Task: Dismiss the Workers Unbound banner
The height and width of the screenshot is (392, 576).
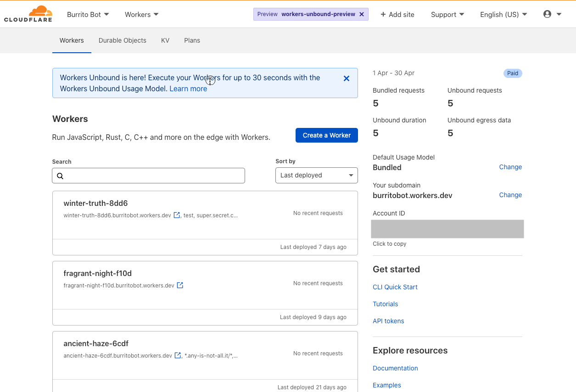Action: (347, 78)
